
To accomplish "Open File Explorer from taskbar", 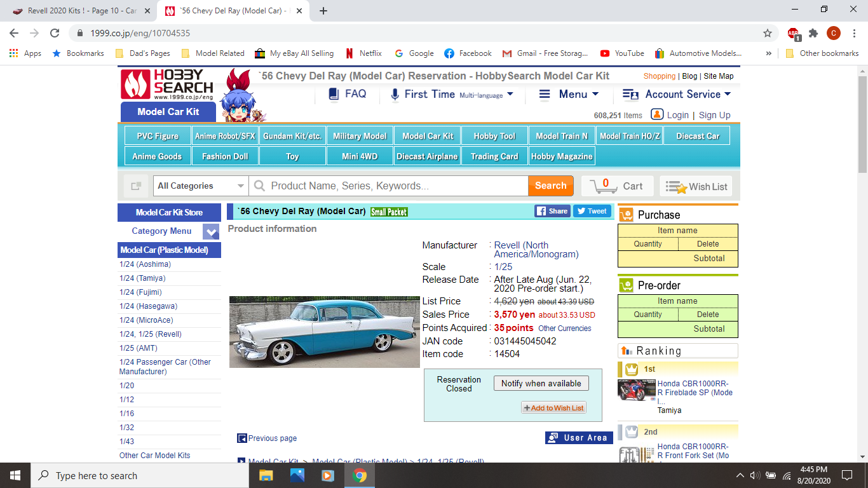I will 266,475.
